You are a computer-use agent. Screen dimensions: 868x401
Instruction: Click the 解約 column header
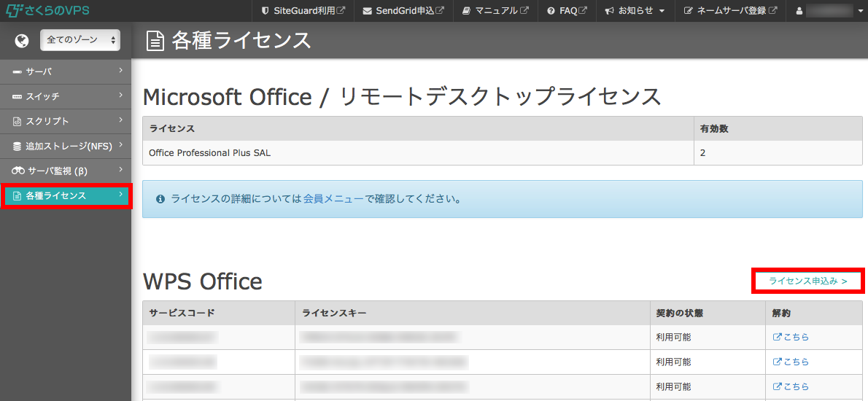[814, 313]
